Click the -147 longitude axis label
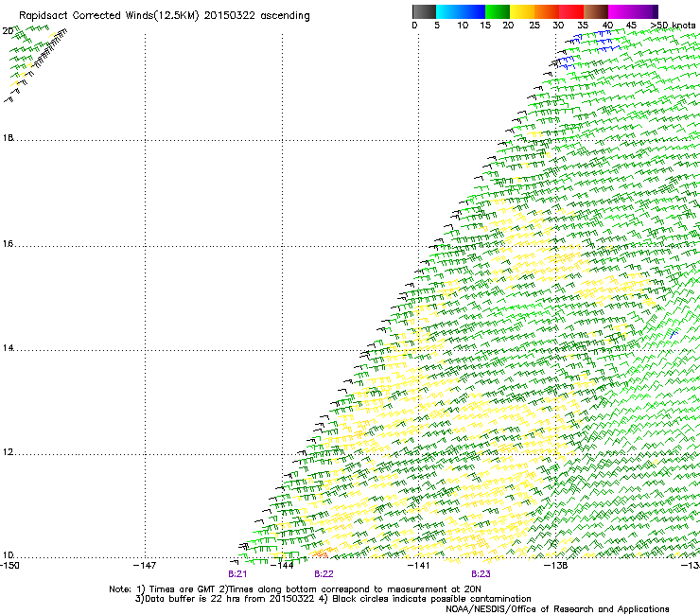 click(x=145, y=566)
